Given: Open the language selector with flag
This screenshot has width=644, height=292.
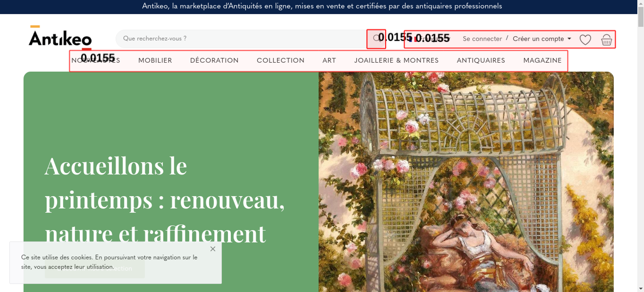Looking at the screenshot, I should click(428, 39).
